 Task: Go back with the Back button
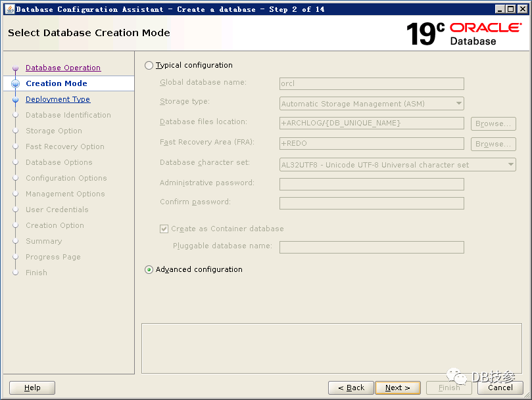351,388
